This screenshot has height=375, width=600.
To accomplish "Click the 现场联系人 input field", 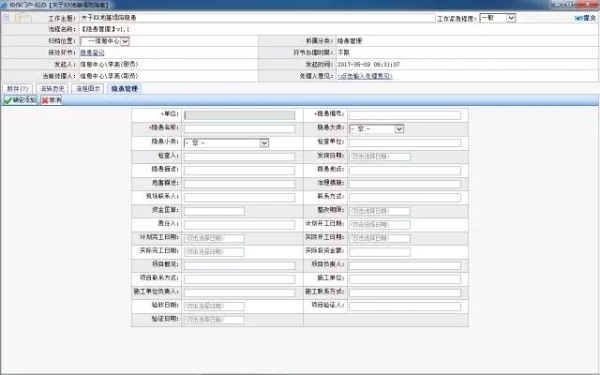I will 240,197.
